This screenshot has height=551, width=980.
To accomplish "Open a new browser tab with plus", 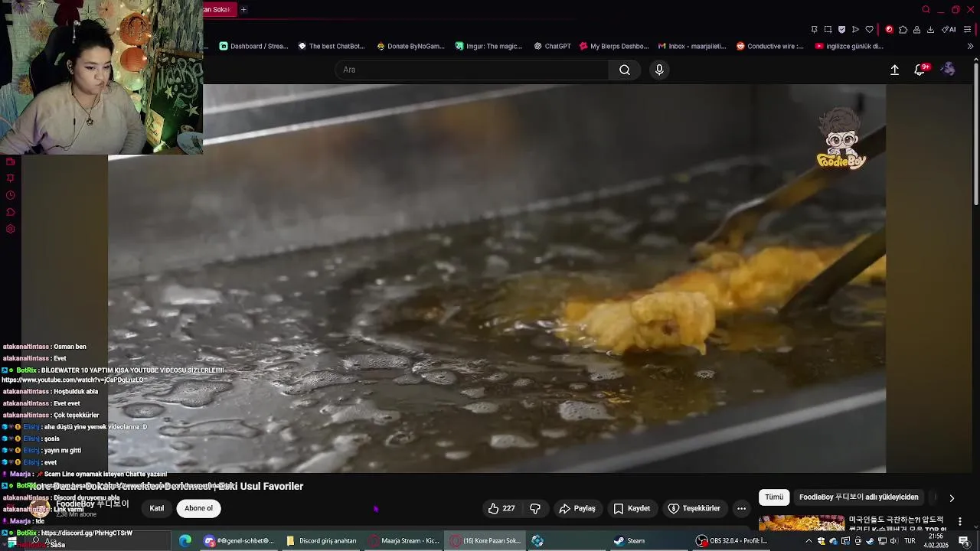I will click(243, 9).
